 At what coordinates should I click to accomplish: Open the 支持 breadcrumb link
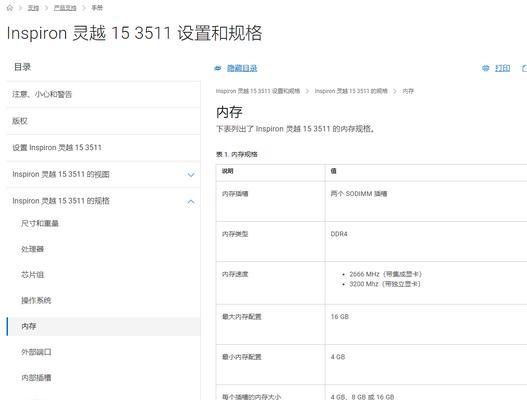tap(33, 8)
